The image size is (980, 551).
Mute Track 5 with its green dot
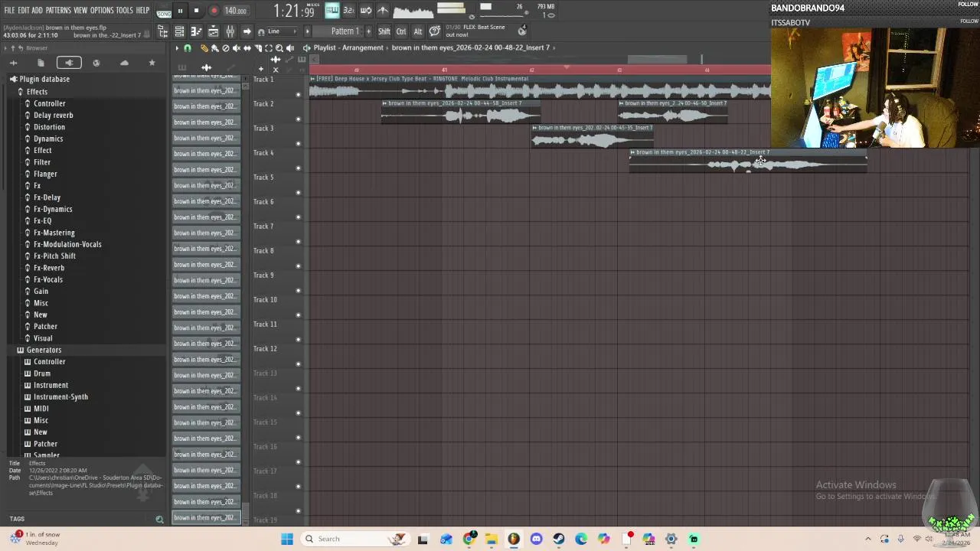(x=299, y=193)
